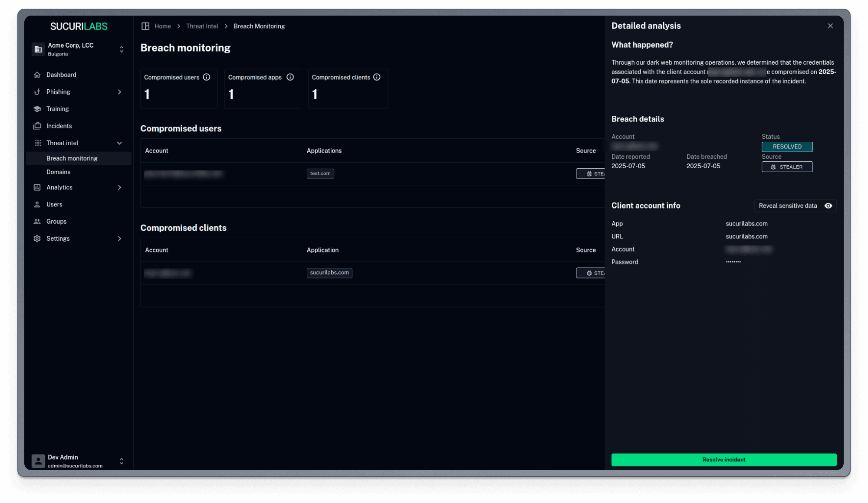Select the blurred compromised user account row
868x503 pixels.
(x=372, y=174)
